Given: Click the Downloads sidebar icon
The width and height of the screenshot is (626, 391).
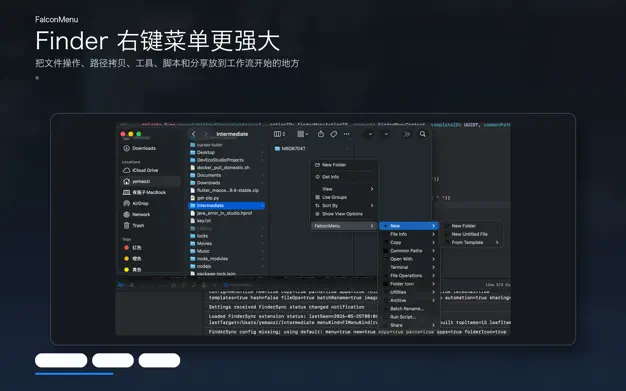Looking at the screenshot, I should (127, 148).
